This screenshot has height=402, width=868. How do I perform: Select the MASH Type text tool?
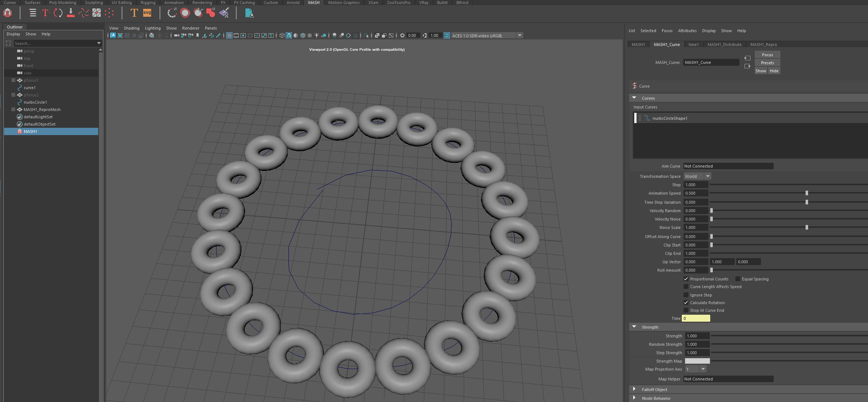point(134,13)
